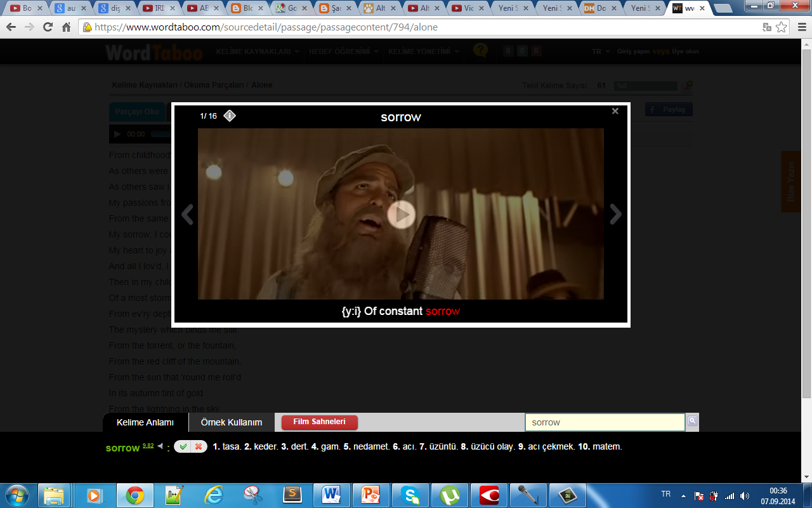Play sorrow pronunciation speaker icon
The height and width of the screenshot is (508, 812).
[x=160, y=446]
